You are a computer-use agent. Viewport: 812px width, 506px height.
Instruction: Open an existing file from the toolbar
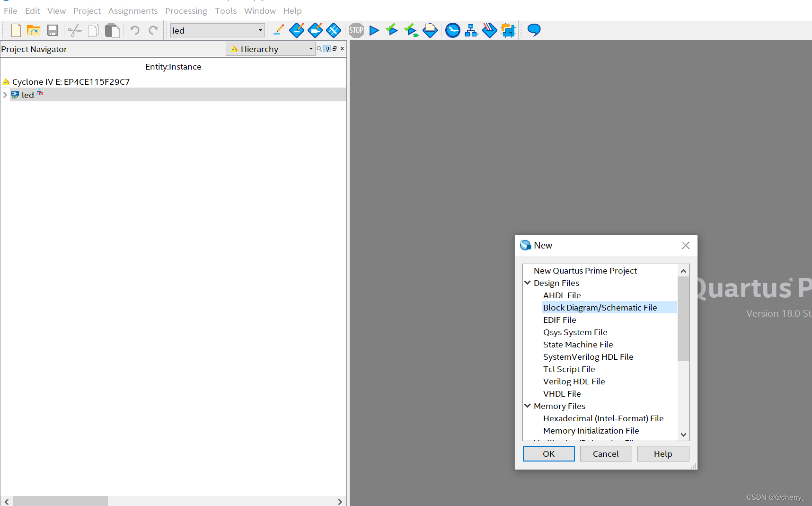tap(34, 30)
